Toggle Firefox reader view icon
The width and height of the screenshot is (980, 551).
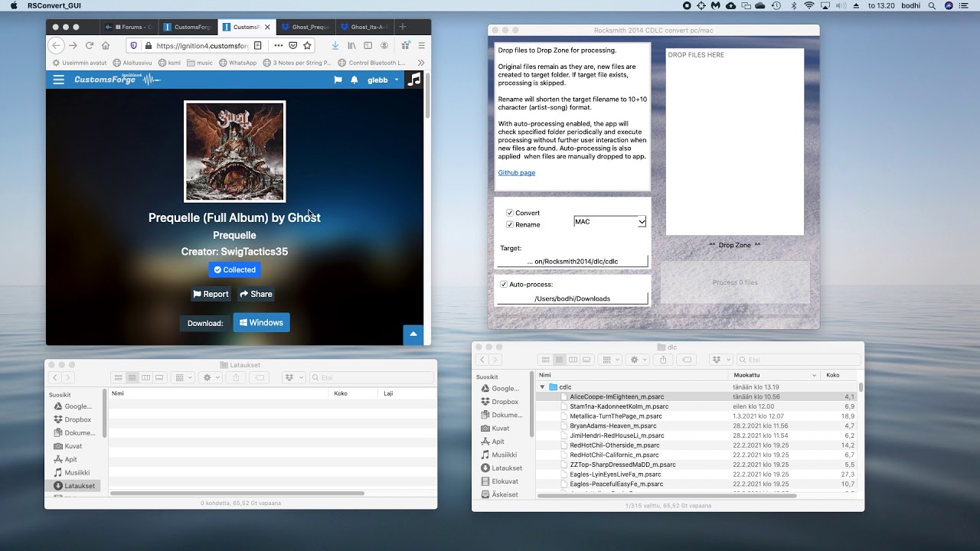(x=258, y=45)
